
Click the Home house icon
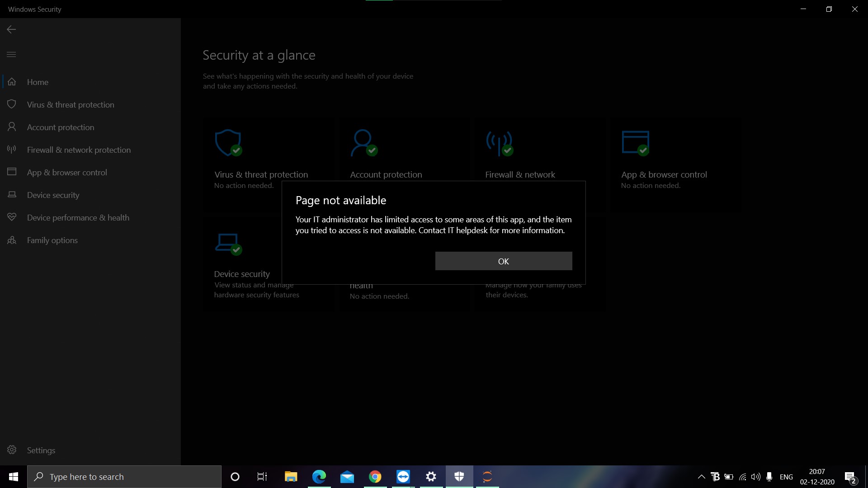point(12,82)
